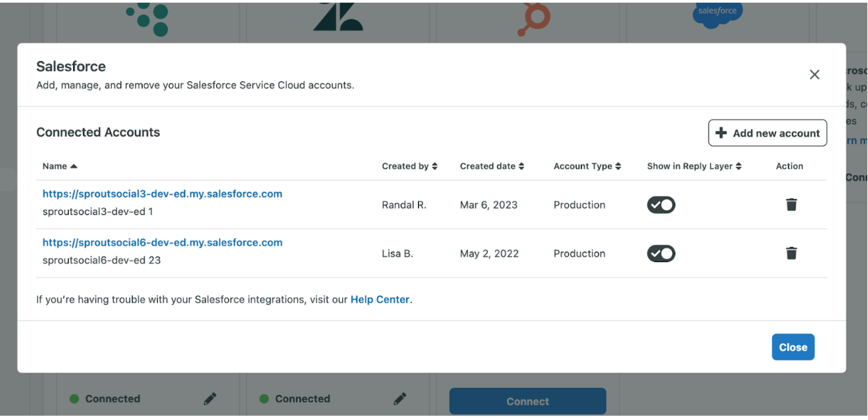Open the sproutsocial6-dev-ed Salesforce URL
Screen dimensions: 868x420
click(162, 242)
